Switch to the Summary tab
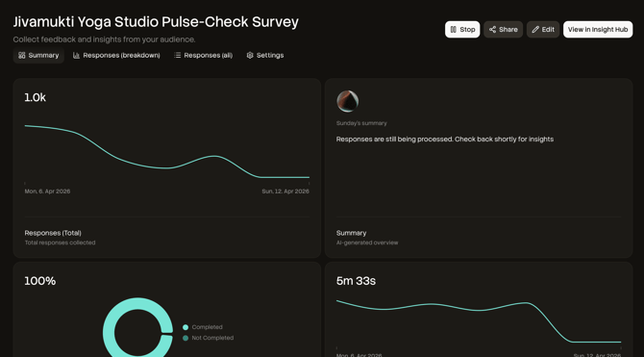644x357 pixels. [38, 55]
